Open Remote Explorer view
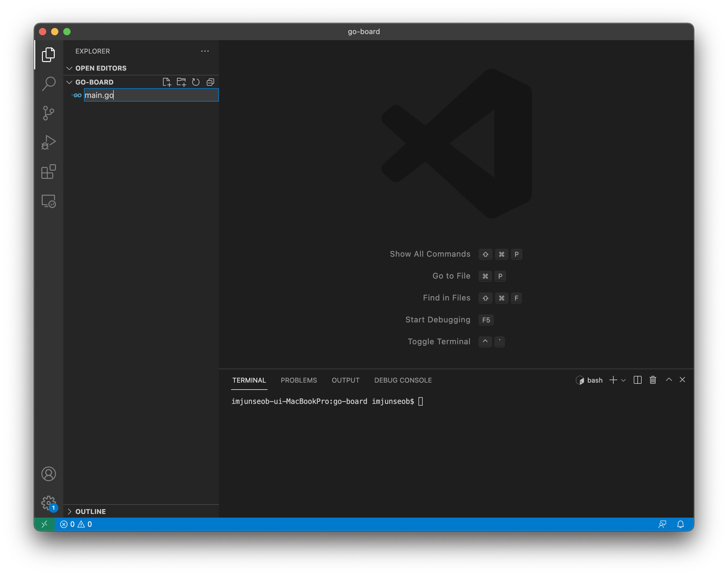Screen dimensions: 728x576 tap(49, 201)
